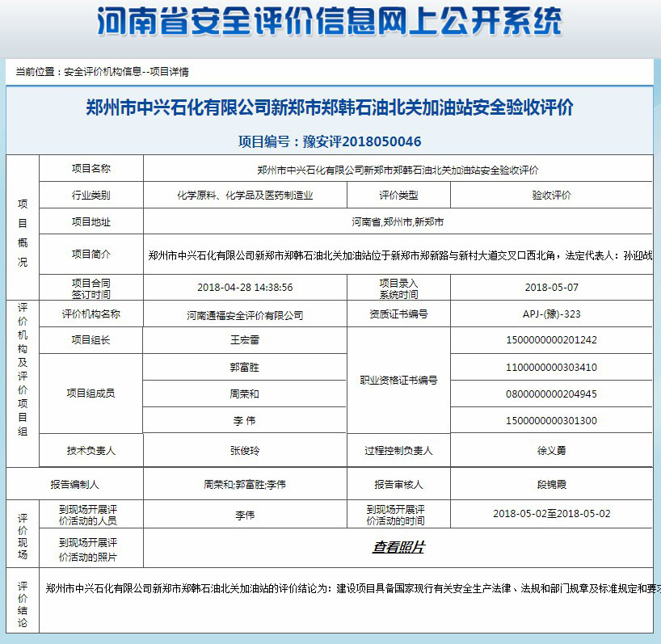
Task: Click address value 河南省,郑州市,新郑市
Action: 398,221
